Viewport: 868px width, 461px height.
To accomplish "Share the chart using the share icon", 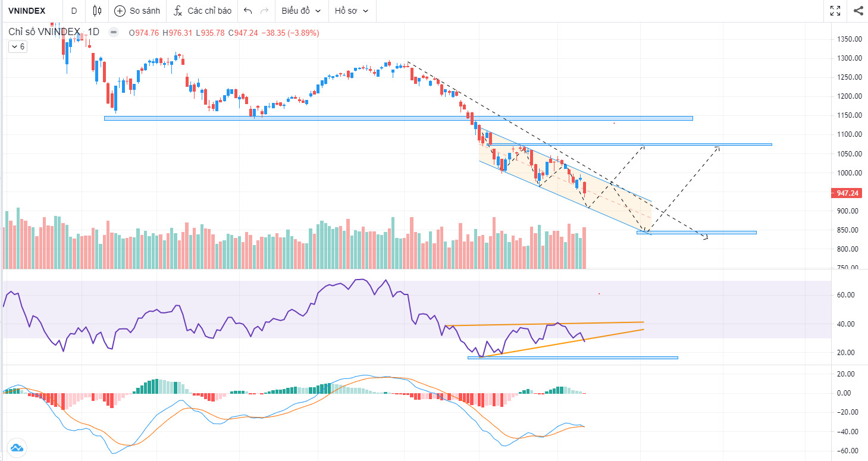I will click(x=858, y=11).
